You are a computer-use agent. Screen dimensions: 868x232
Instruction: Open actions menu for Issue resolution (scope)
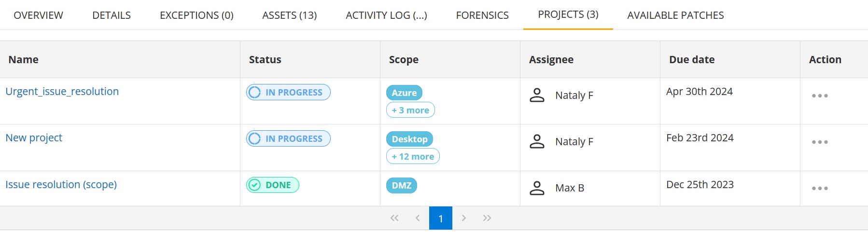pos(819,189)
